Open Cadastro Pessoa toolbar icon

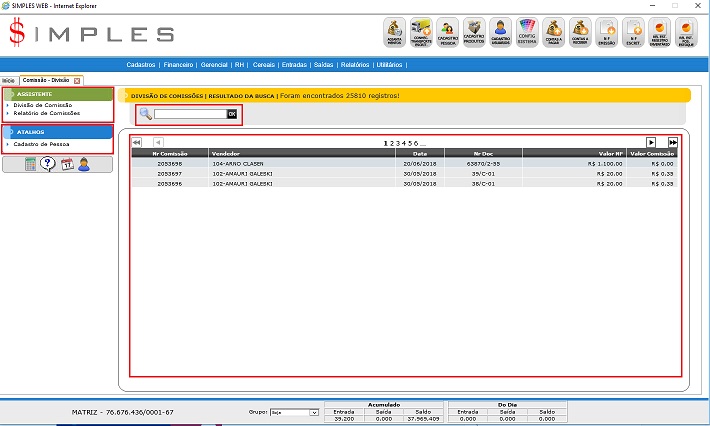coord(448,33)
